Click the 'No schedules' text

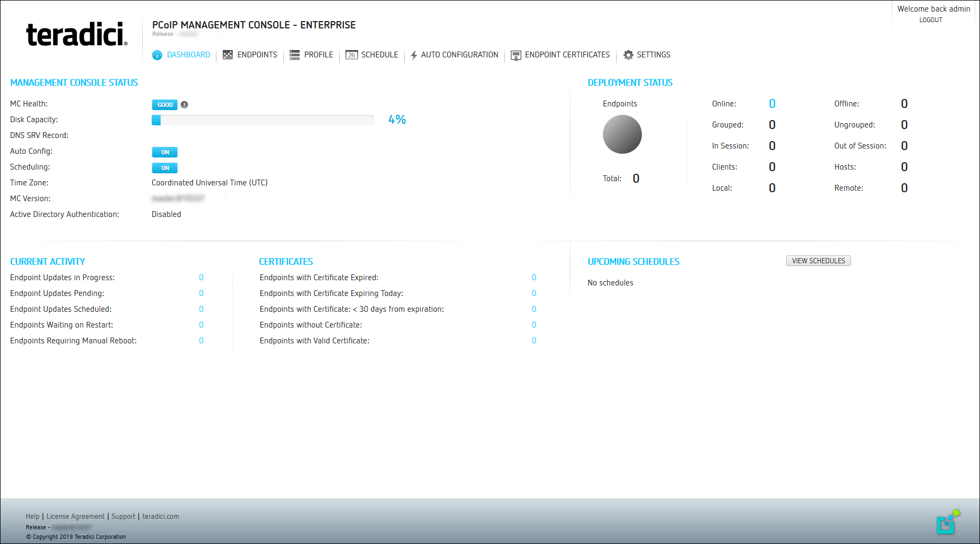[x=610, y=283]
